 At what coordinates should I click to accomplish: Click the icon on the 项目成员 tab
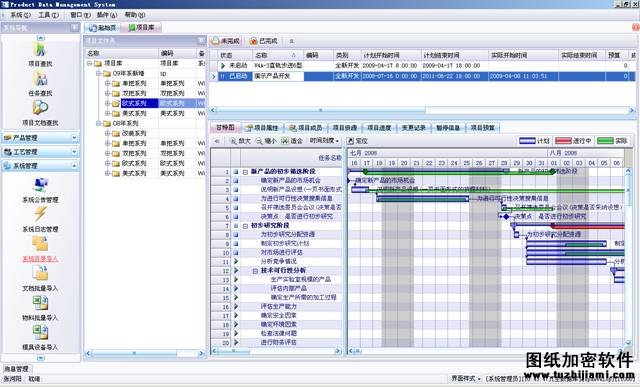(x=293, y=128)
